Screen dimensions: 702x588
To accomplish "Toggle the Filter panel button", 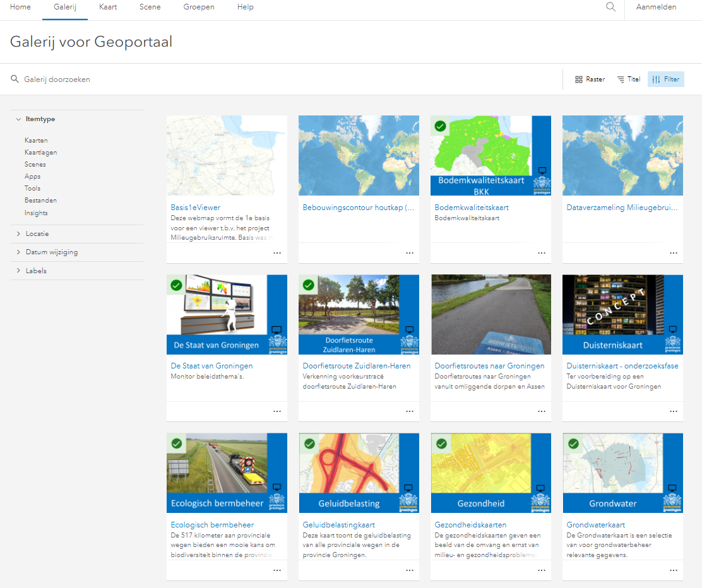I will tap(666, 79).
